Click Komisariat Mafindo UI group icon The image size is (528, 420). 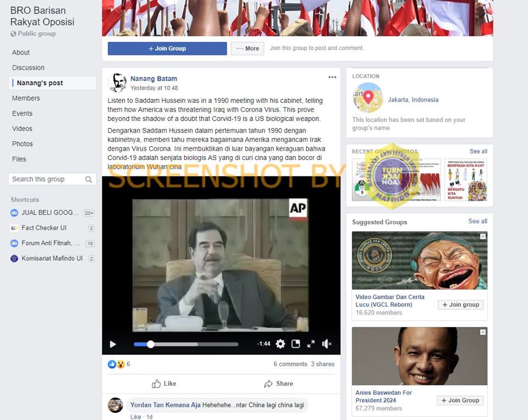coord(14,258)
